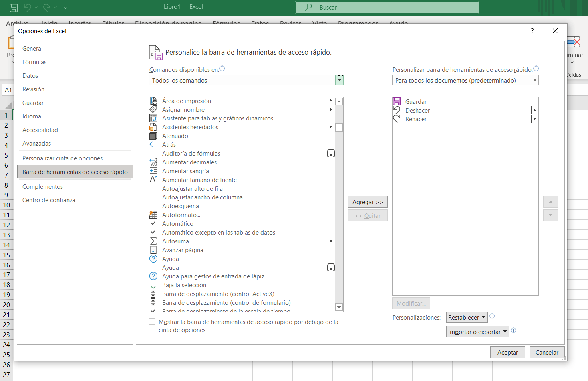
Task: Move selected command down with arrow button
Action: point(550,215)
